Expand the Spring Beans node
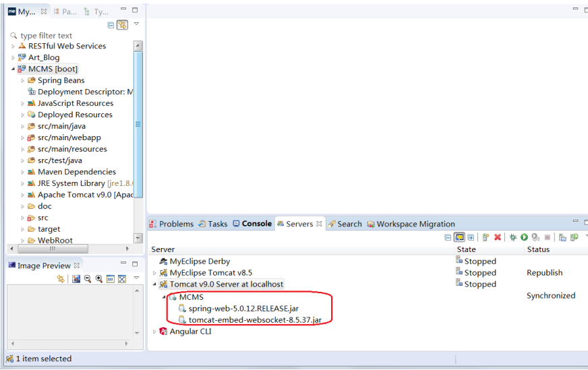 [x=22, y=81]
